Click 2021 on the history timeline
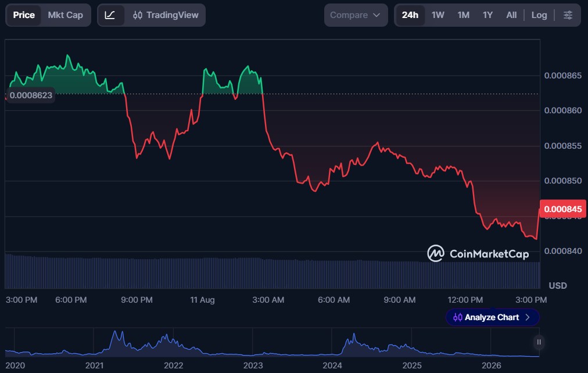The image size is (588, 373). 94,365
